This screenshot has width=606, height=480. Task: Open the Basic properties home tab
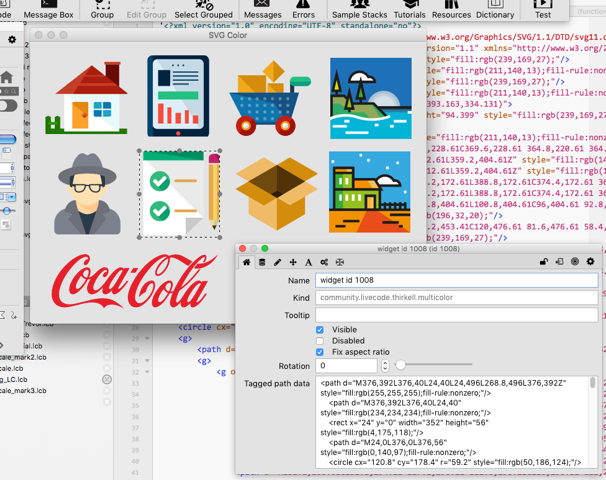(x=247, y=262)
